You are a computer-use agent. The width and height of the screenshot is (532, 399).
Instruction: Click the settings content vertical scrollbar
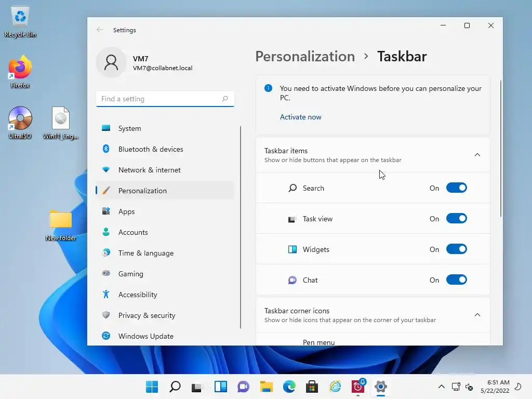click(x=500, y=148)
